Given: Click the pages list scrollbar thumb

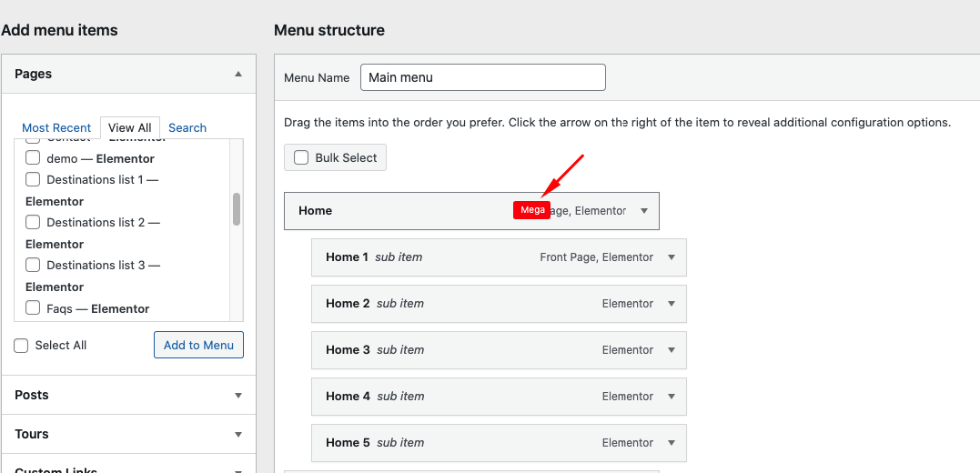Looking at the screenshot, I should [x=237, y=209].
